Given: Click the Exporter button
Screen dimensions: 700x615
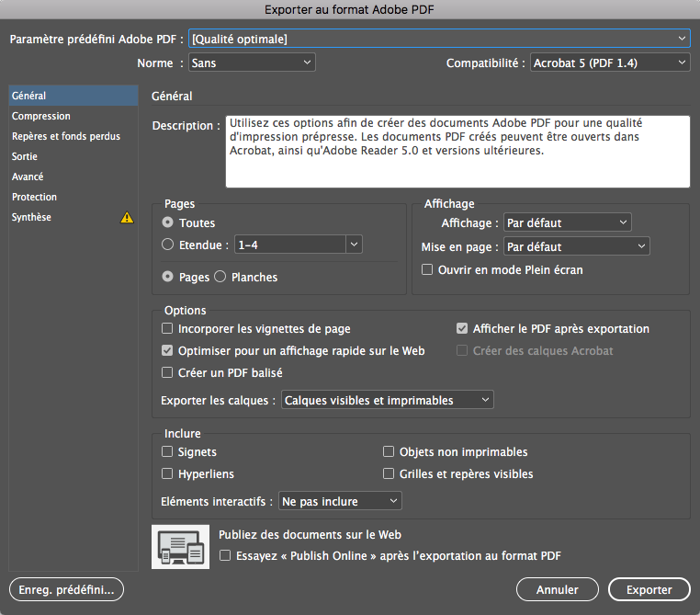Looking at the screenshot, I should pos(649,589).
